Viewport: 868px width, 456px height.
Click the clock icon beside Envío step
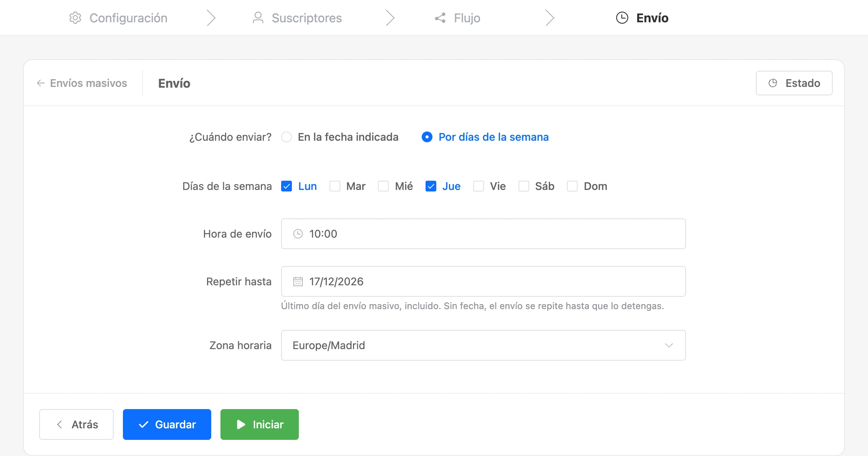coord(622,18)
